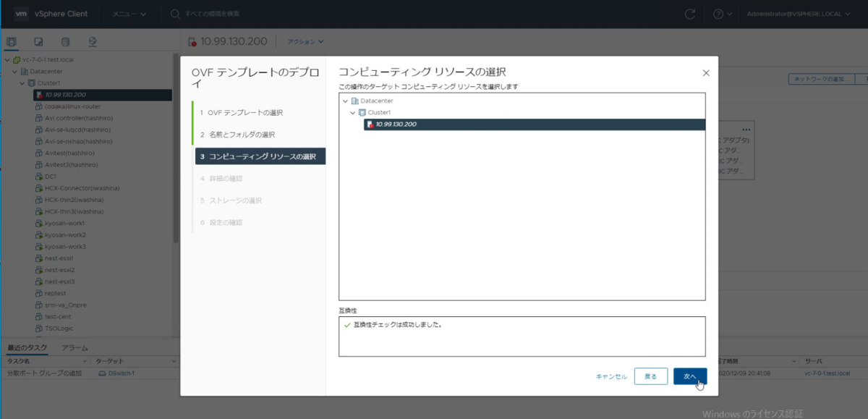
Task: Click VM icon of nest-esxi1
Action: click(x=39, y=258)
